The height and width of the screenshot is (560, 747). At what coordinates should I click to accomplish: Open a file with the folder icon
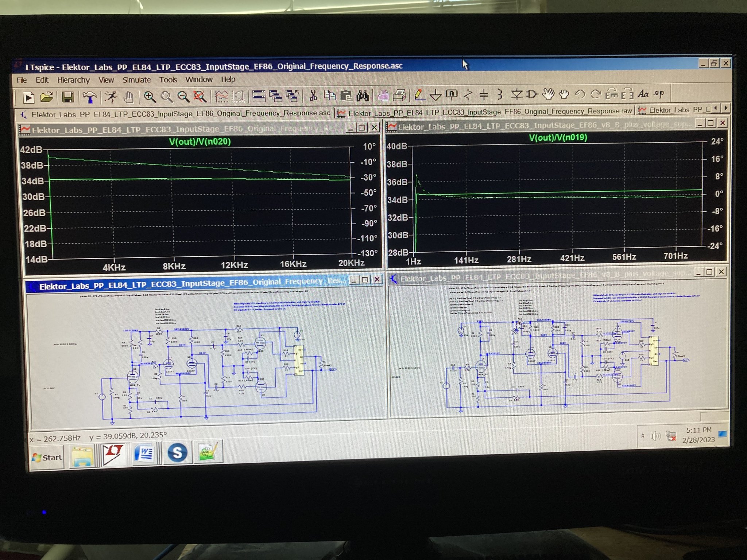point(47,97)
